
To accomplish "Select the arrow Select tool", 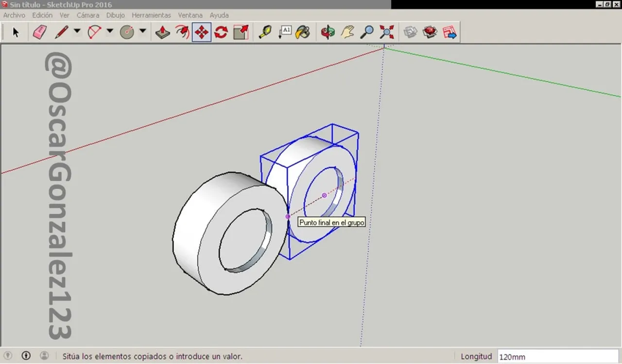I will click(16, 33).
